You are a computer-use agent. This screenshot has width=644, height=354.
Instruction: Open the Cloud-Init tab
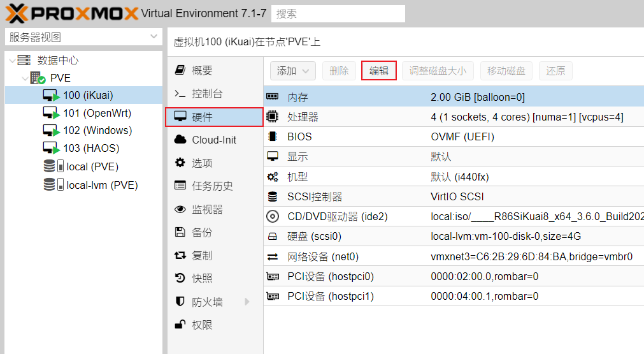coord(215,140)
